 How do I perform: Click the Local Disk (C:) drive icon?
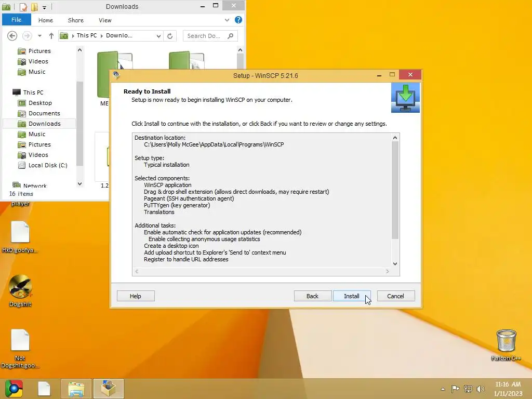pos(22,165)
